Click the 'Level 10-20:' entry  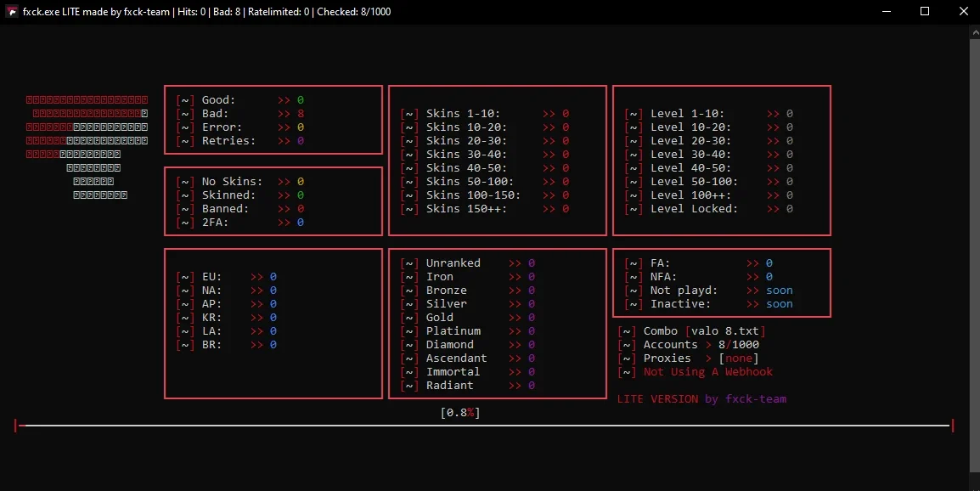coord(709,127)
